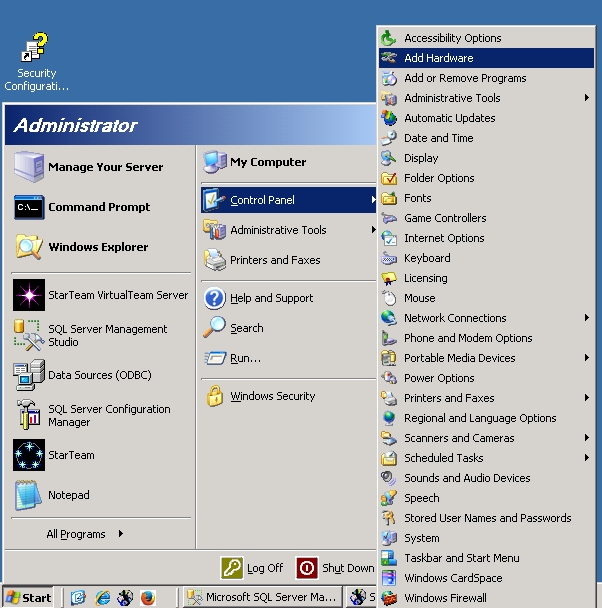Image resolution: width=602 pixels, height=608 pixels.
Task: Open Security Configuration desktop shortcut
Action: 36,50
